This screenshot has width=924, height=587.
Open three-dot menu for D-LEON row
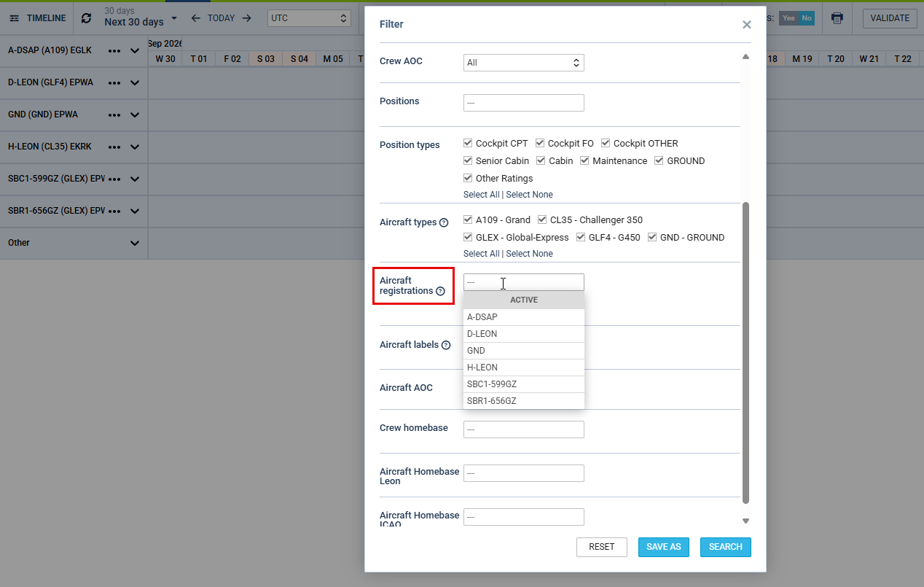(x=114, y=83)
